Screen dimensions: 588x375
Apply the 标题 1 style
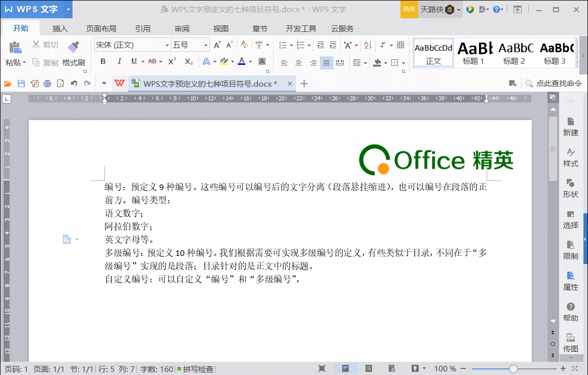click(x=474, y=52)
